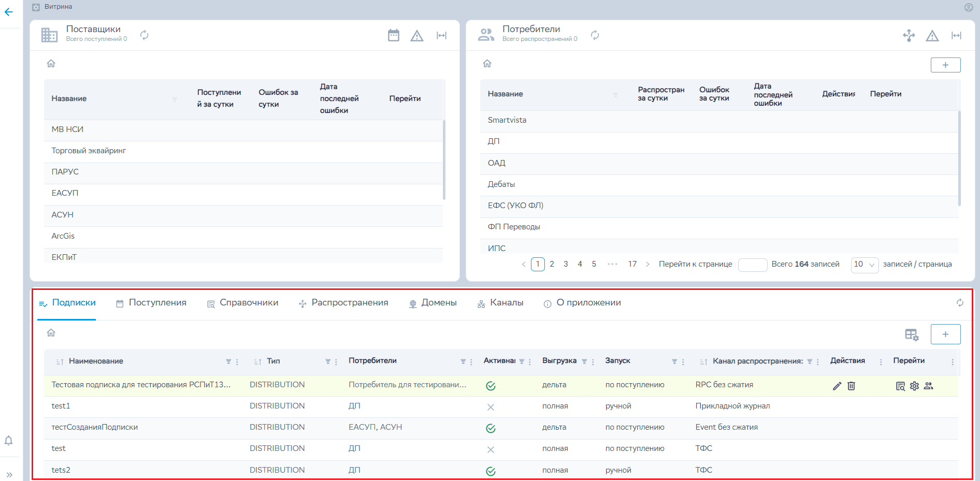Open filter for Потребители column in subscriptions
The image size is (980, 481).
[x=463, y=361]
